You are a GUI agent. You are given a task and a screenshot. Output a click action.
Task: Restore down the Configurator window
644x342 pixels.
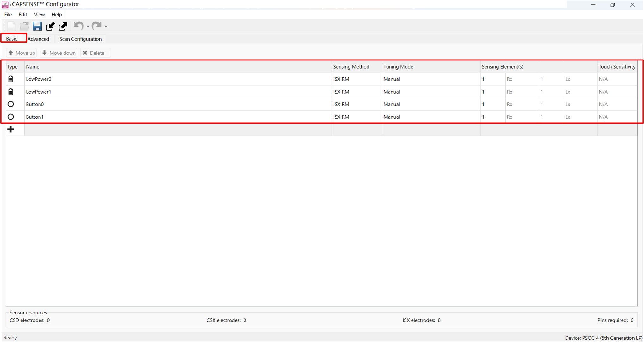(x=613, y=5)
